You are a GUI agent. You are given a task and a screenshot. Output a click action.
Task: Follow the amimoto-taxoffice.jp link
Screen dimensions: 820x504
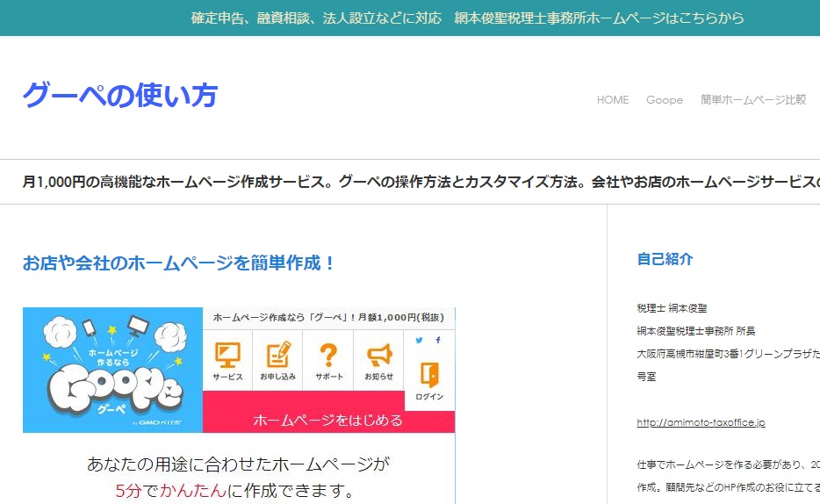[x=701, y=422]
